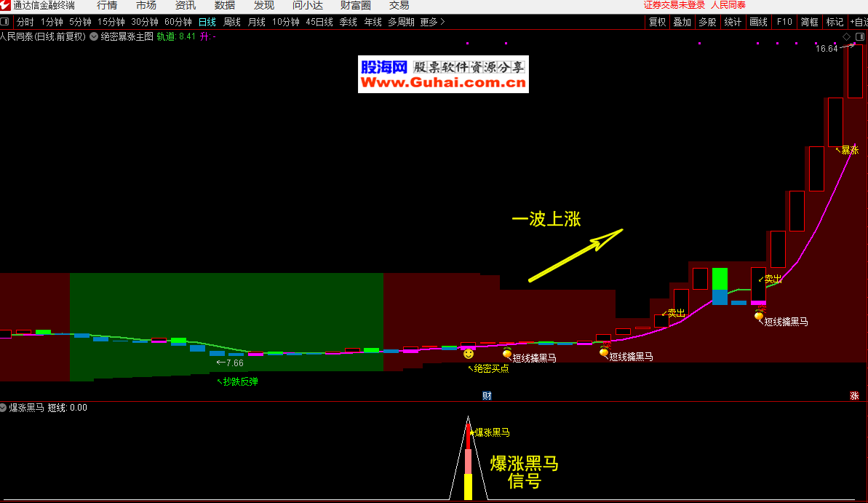The height and width of the screenshot is (503, 868).
Task: Click the red 涨 marker at bottom right
Action: click(x=855, y=396)
